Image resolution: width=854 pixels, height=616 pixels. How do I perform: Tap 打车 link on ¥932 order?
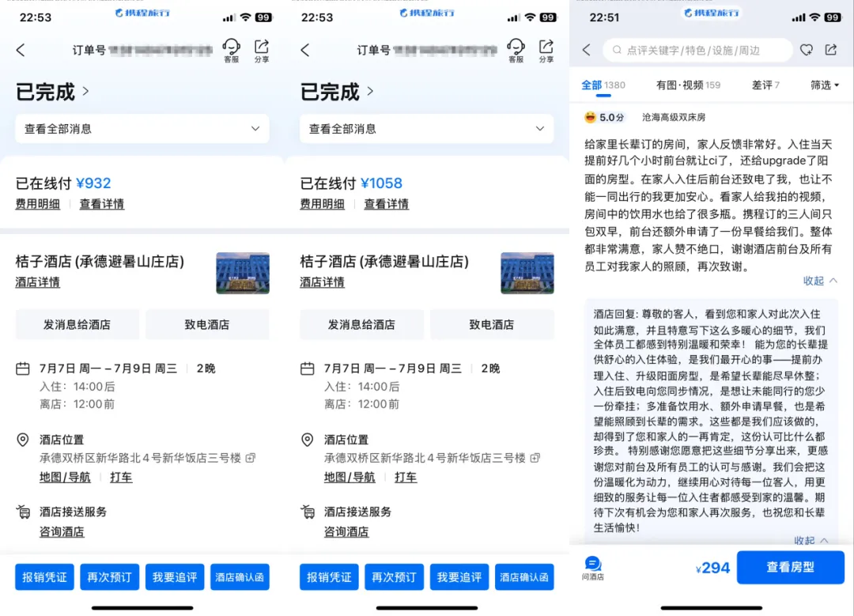coord(121,477)
